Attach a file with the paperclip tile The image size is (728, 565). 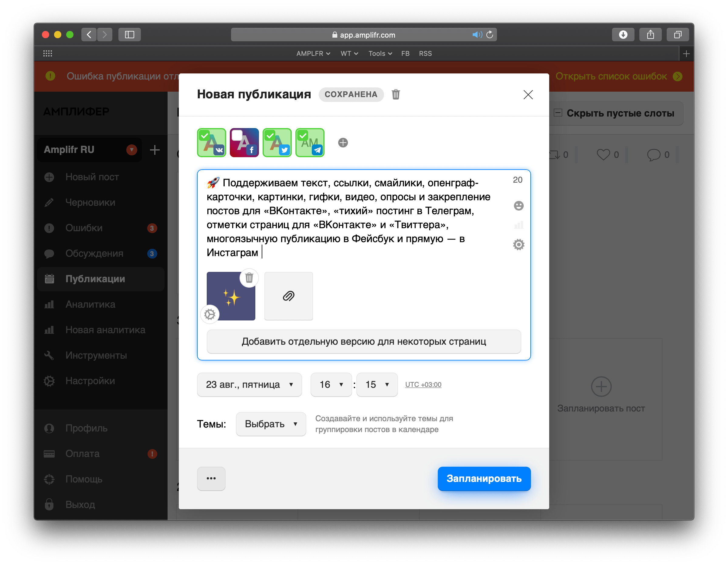[x=288, y=296]
